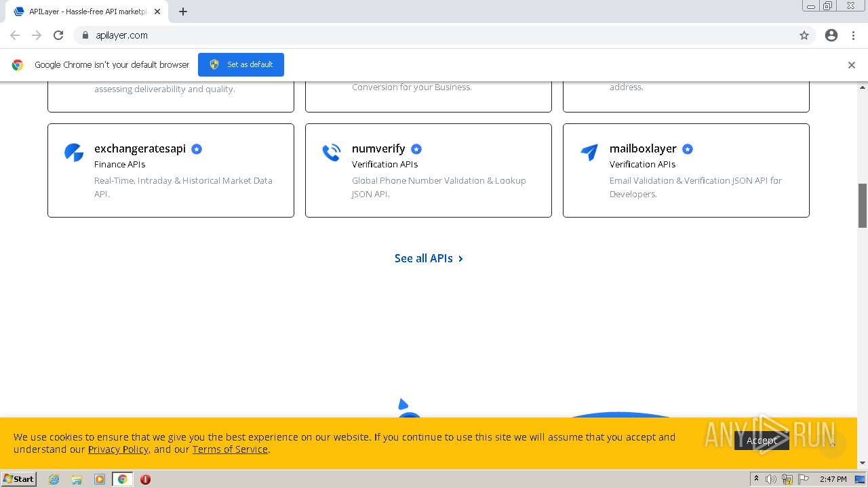
Task: Open the Terms of Service link
Action: point(230,449)
